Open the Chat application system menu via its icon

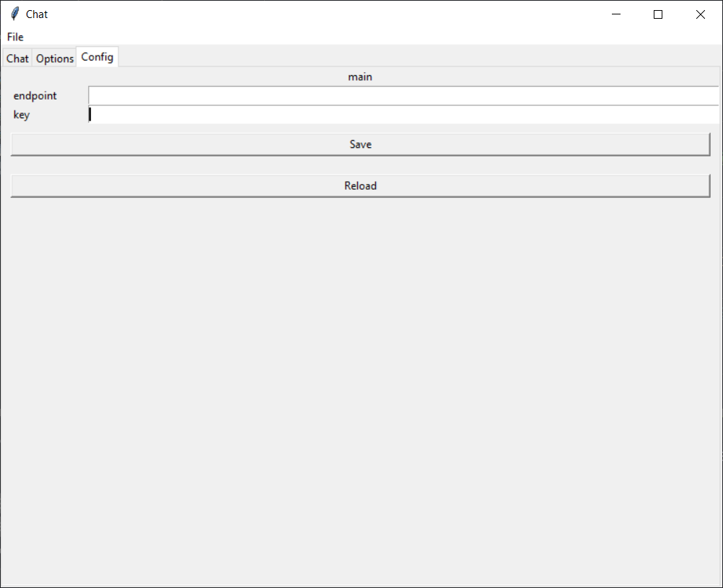[13, 14]
